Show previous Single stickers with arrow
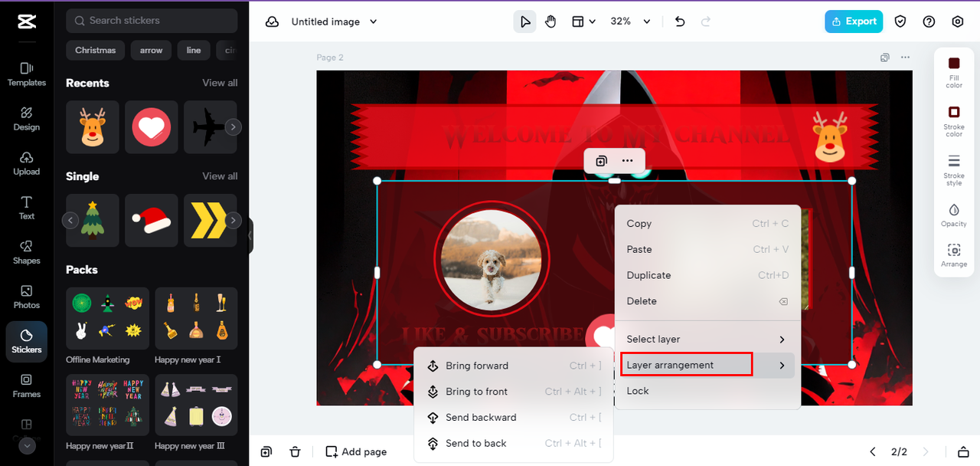The height and width of the screenshot is (466, 980). click(70, 221)
